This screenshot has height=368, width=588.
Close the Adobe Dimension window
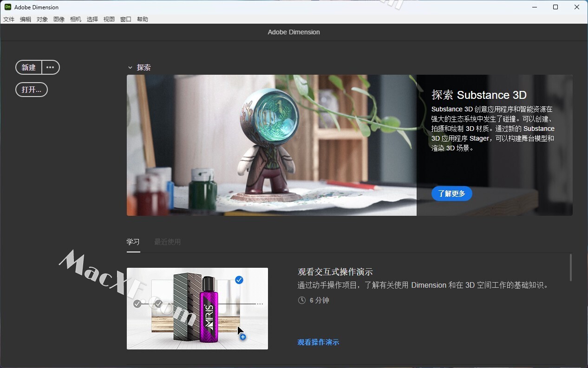point(577,7)
